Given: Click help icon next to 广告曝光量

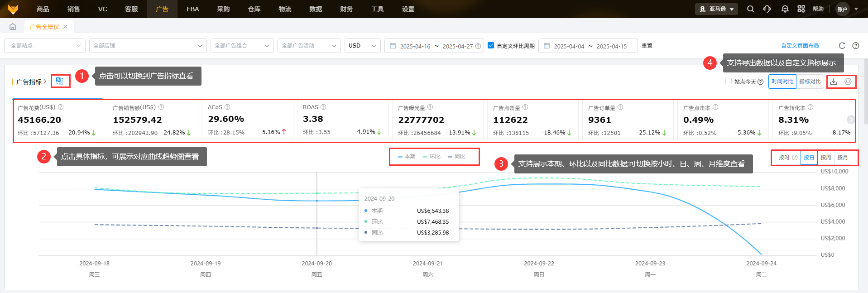Looking at the screenshot, I should (430, 107).
